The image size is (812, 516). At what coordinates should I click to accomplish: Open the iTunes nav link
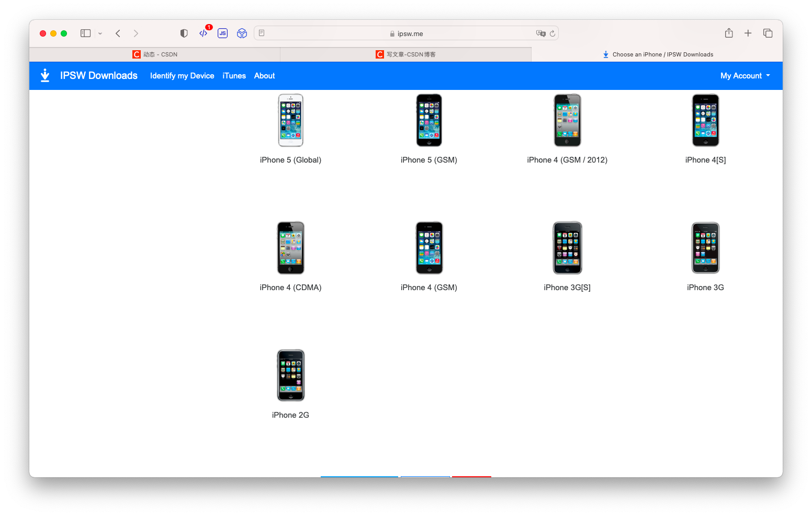tap(234, 76)
